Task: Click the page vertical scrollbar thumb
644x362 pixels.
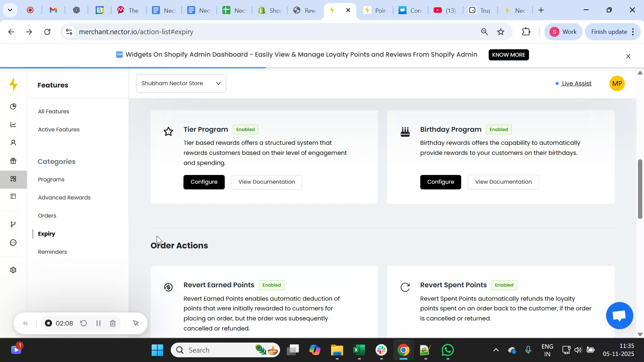Action: [x=640, y=189]
